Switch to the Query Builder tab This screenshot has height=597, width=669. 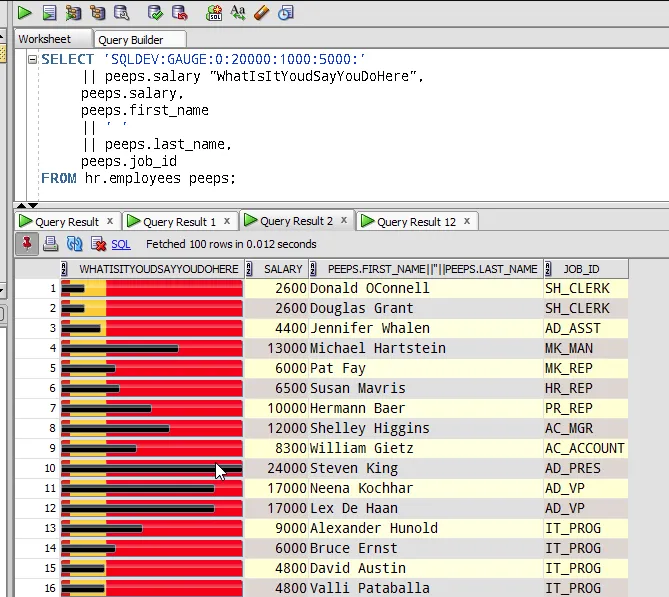[x=131, y=40]
